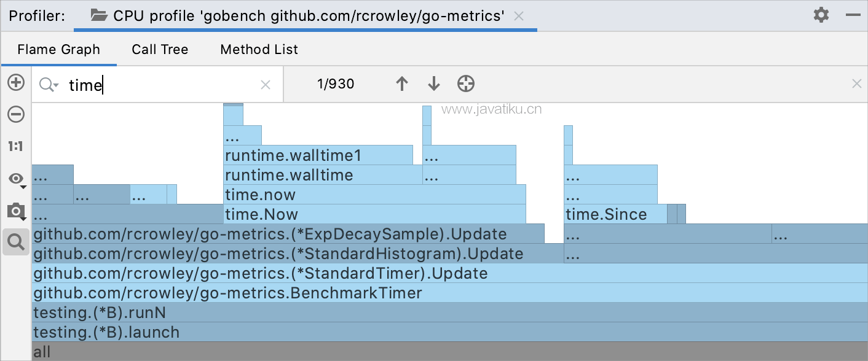Click the camera capture image icon
This screenshot has width=868, height=361.
click(x=17, y=211)
